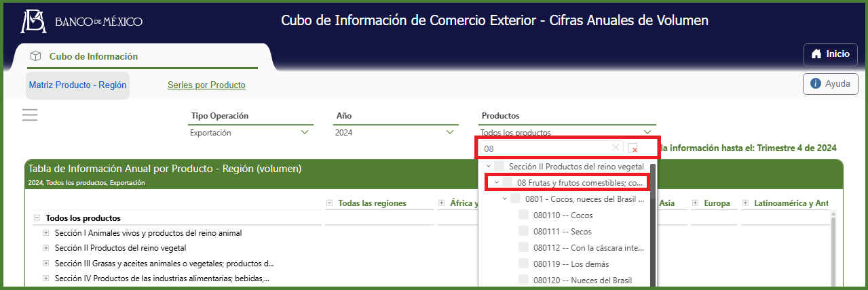Check the Sección II Productos del reino vegetal box
This screenshot has height=290, width=868.
pyautogui.click(x=499, y=166)
